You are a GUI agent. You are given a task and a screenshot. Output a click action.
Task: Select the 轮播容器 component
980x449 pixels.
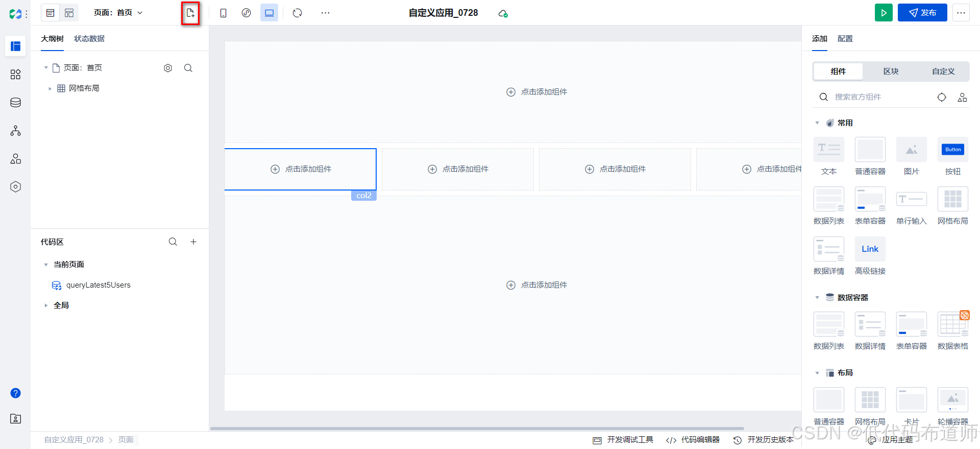coord(953,407)
